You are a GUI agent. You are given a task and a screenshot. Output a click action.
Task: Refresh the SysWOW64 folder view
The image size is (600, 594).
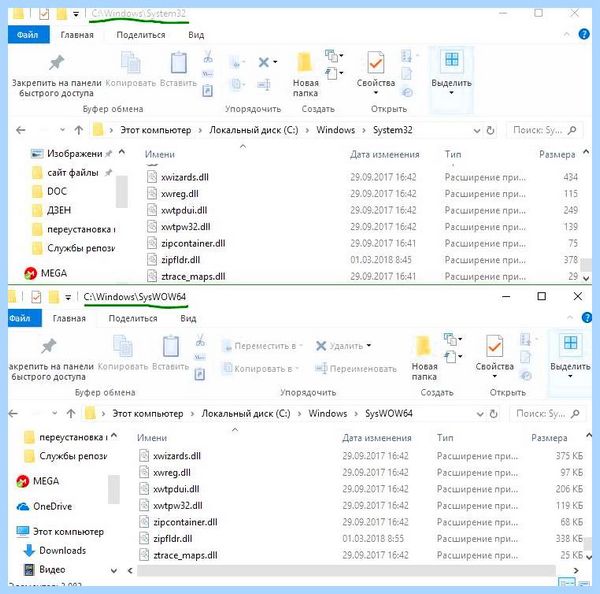494,414
